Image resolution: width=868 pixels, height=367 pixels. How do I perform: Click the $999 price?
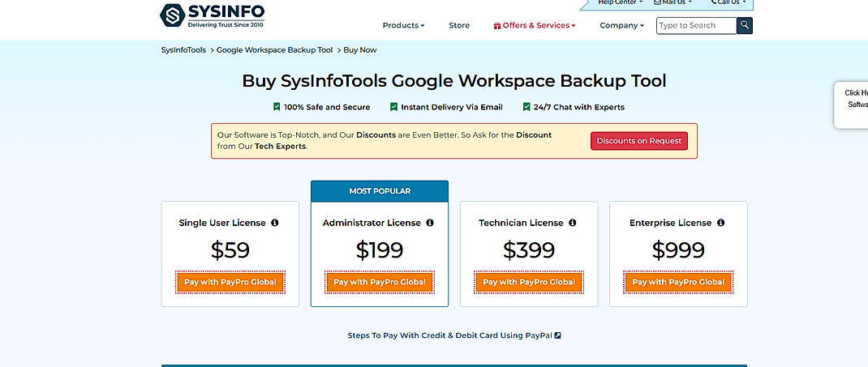(x=678, y=250)
